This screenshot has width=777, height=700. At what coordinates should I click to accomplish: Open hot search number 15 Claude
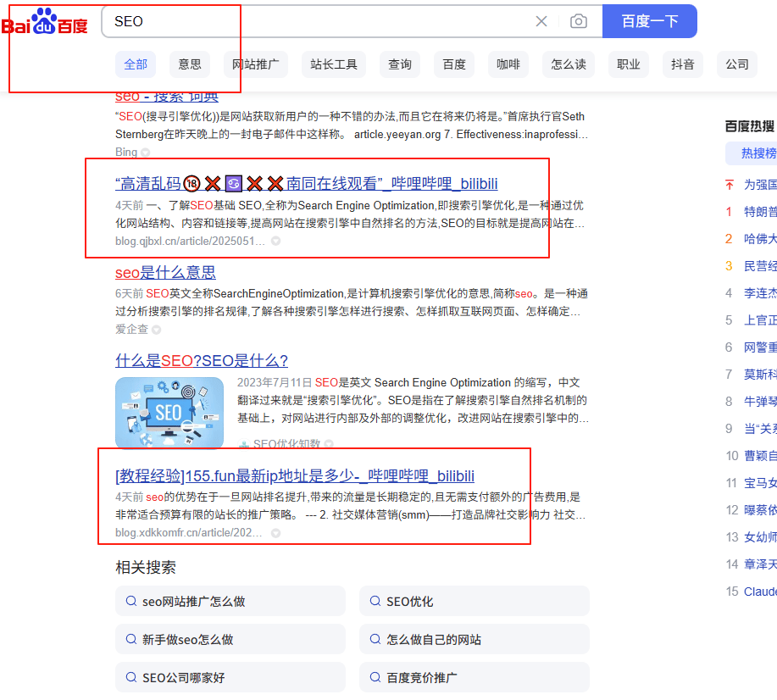[x=760, y=592]
